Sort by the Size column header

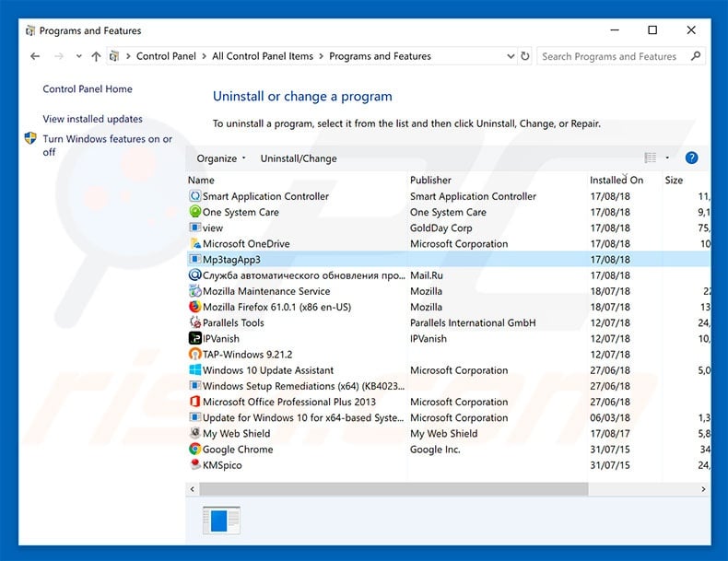click(674, 180)
